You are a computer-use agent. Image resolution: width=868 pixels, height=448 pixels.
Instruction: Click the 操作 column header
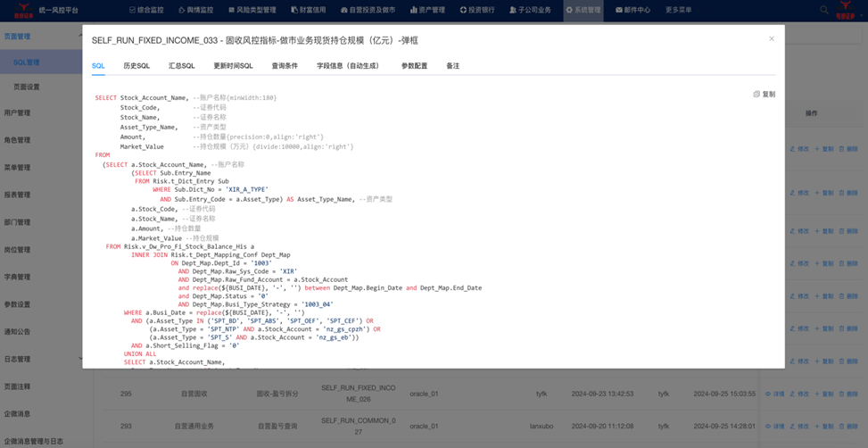(x=812, y=113)
